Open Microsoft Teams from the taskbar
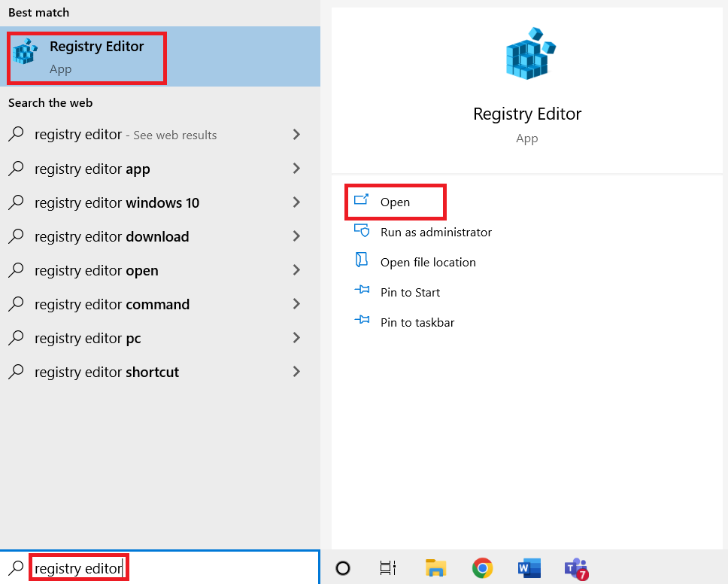The height and width of the screenshot is (584, 728). click(x=575, y=568)
